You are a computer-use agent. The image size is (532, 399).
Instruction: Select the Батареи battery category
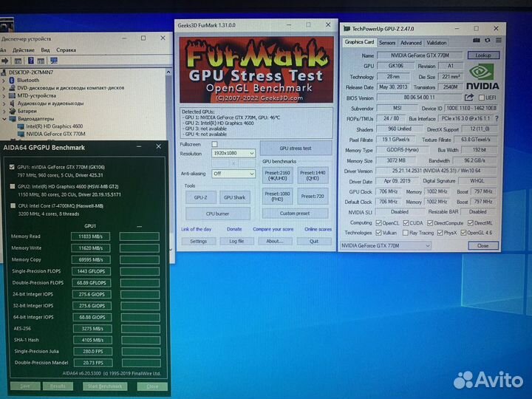pos(27,111)
